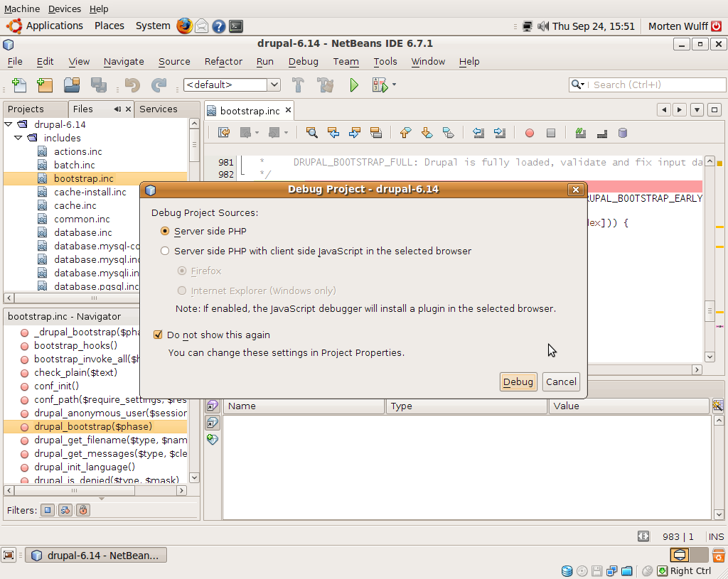Select the Firefox browser option
The image size is (728, 579).
pyautogui.click(x=182, y=271)
